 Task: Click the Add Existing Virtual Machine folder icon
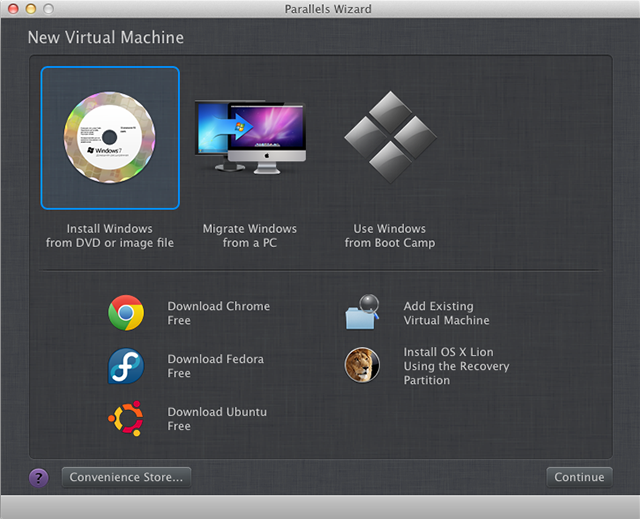click(362, 312)
